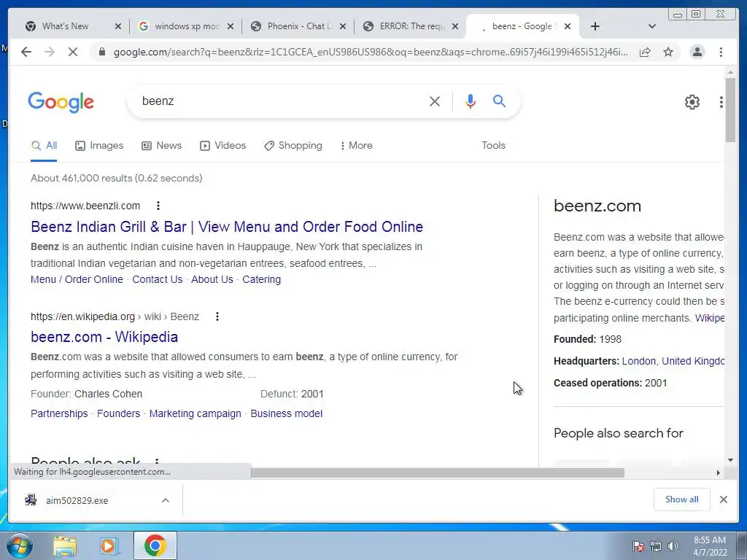Screen dimensions: 747x560
Task: Stop loading the page
Action: [x=73, y=52]
